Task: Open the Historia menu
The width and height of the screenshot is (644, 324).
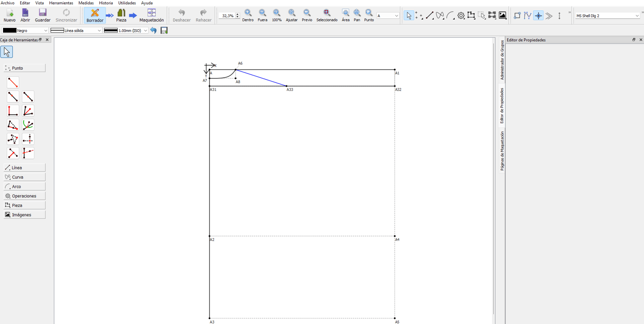Action: point(106,3)
